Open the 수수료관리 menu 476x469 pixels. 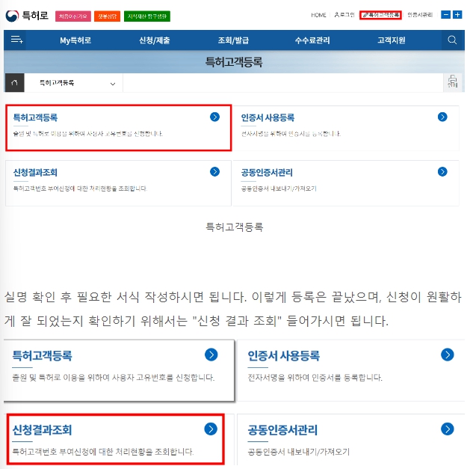(312, 40)
